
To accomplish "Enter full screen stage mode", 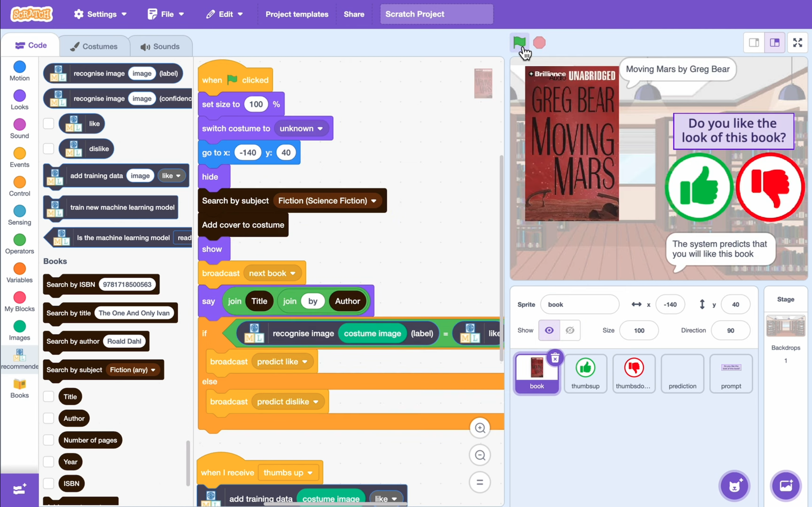I will [798, 42].
